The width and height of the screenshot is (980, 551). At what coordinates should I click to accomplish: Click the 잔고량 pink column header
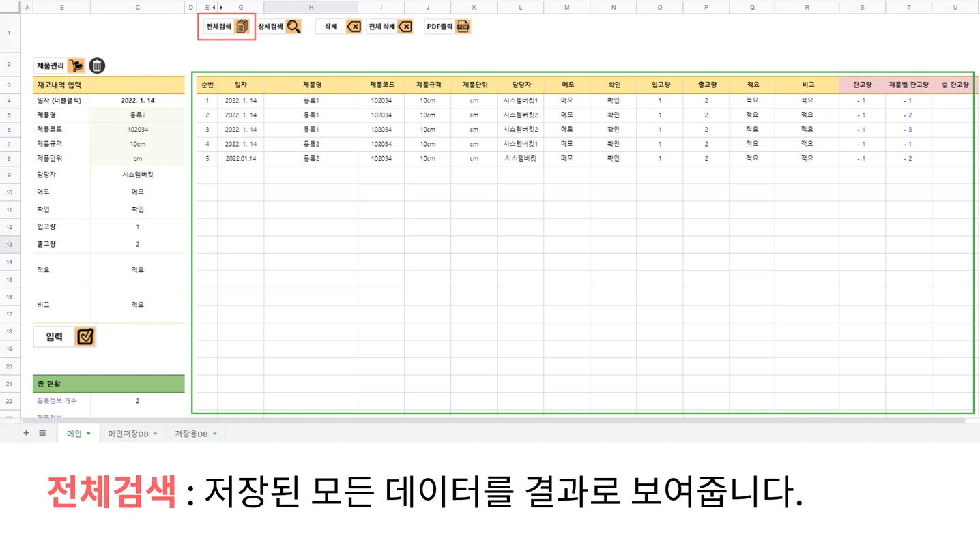(863, 85)
